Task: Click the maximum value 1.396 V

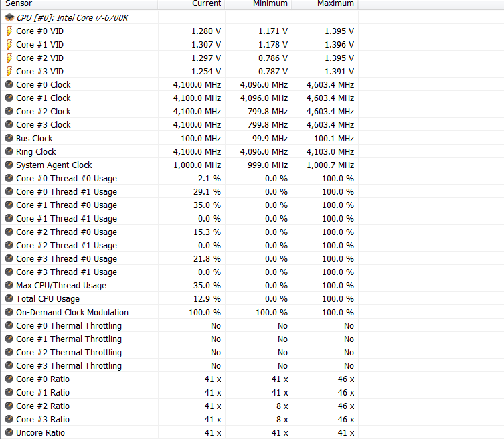Action: (339, 44)
